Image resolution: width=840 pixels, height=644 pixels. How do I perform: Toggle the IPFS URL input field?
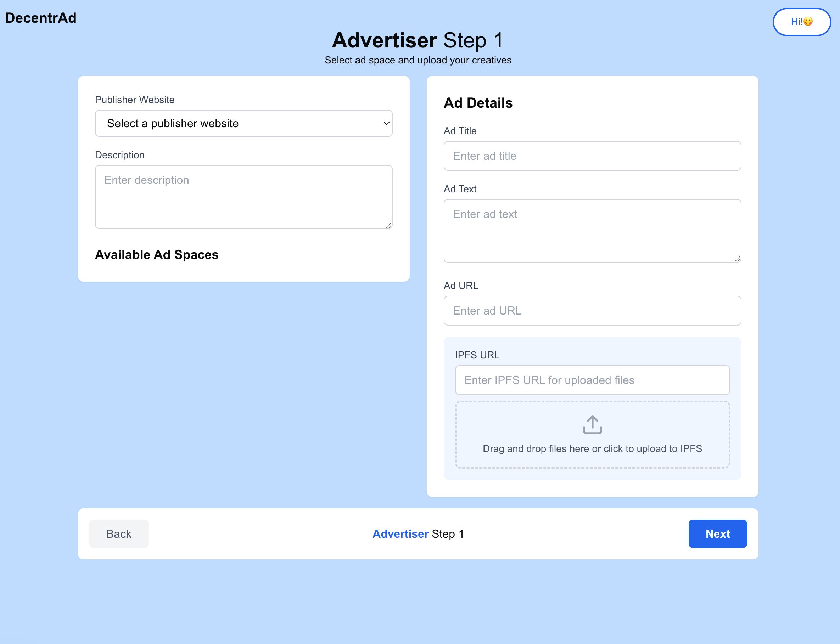[x=592, y=379]
